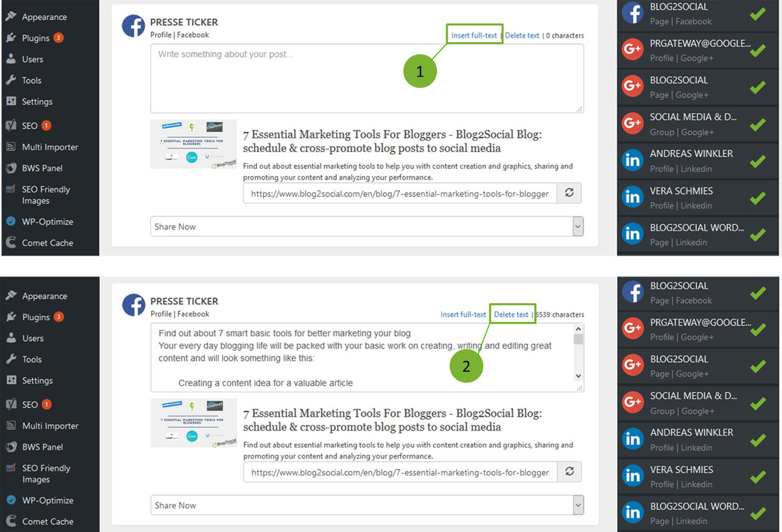Click ANDREAS WINKLER LinkedIn icon in upper list
782x532 pixels.
[632, 160]
